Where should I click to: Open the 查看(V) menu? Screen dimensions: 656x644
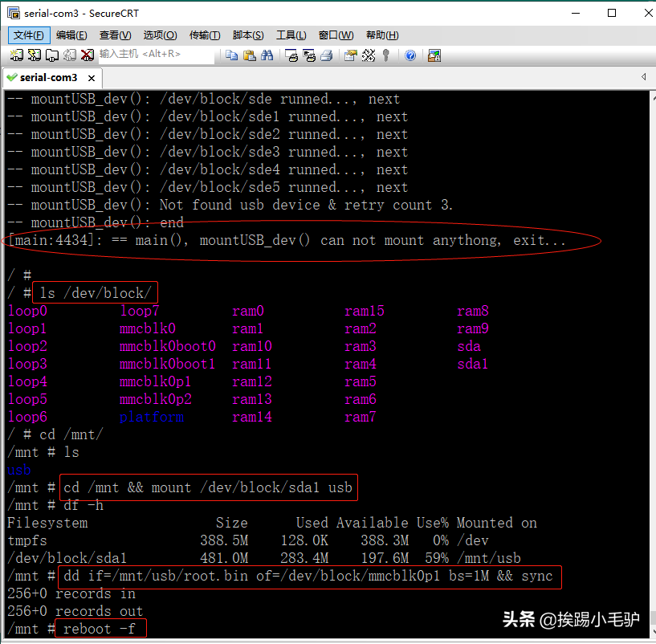[x=115, y=35]
